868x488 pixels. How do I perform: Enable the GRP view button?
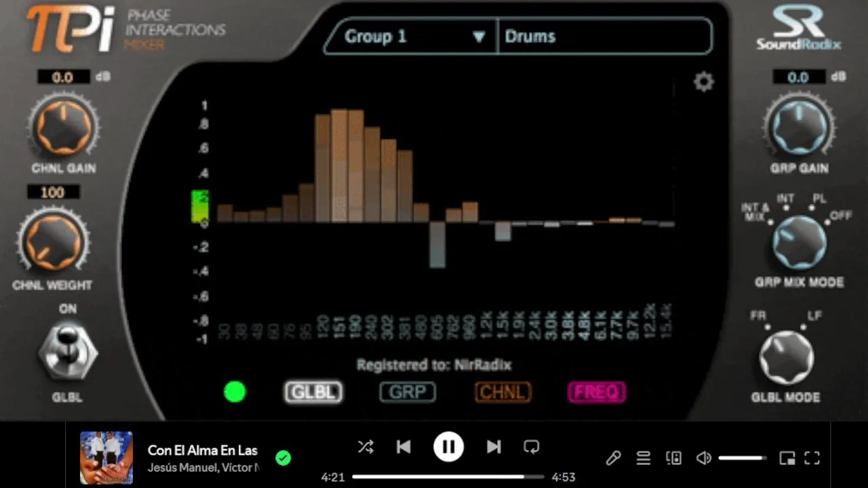click(408, 392)
